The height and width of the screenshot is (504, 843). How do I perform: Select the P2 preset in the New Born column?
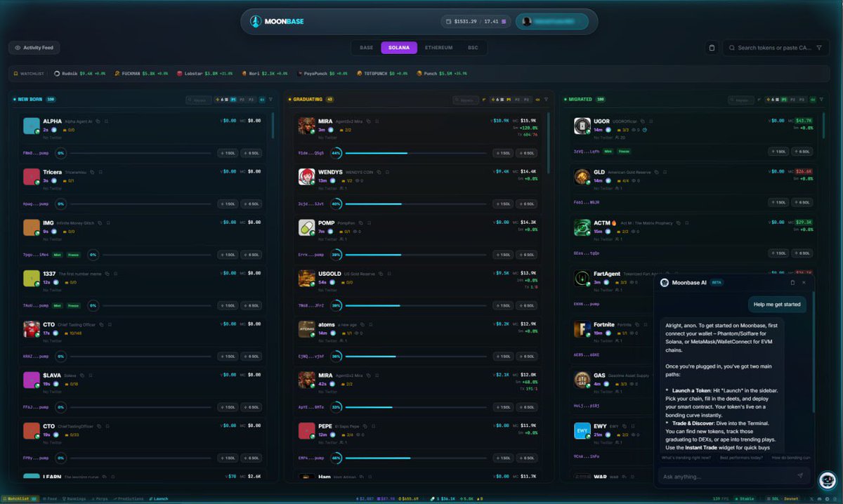[242, 100]
